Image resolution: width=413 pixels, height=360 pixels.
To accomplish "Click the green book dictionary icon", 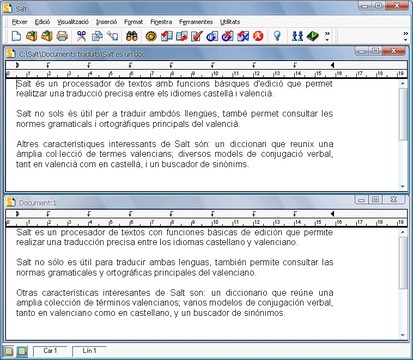I will [x=313, y=36].
